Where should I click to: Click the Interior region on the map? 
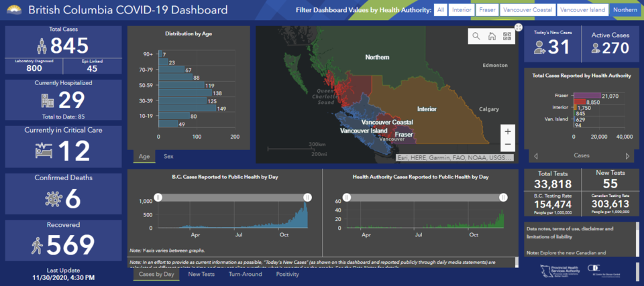point(427,109)
